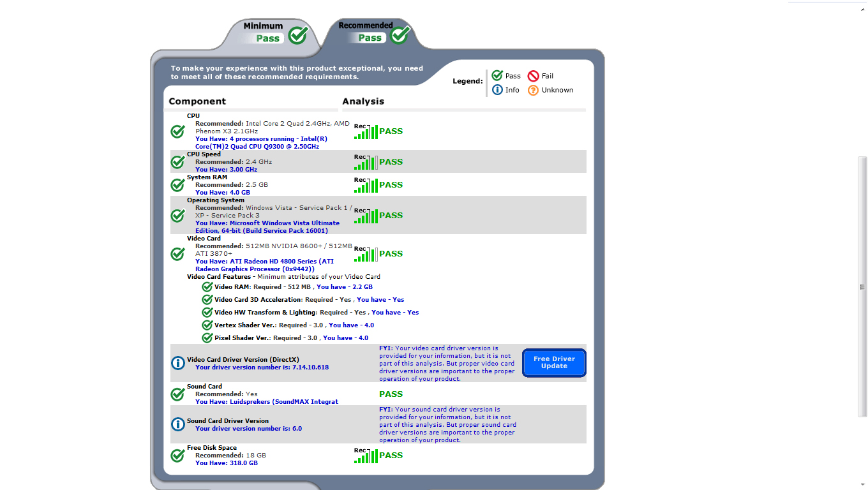Click the 'Recommended: 2.4 GHz' CPU Speed text
Image resolution: width=868 pixels, height=490 pixels.
click(x=234, y=162)
